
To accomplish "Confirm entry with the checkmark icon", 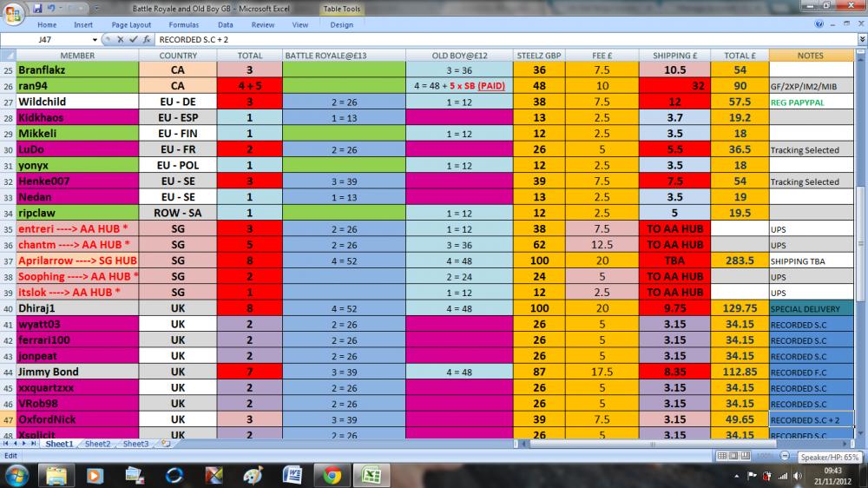I will click(x=134, y=39).
